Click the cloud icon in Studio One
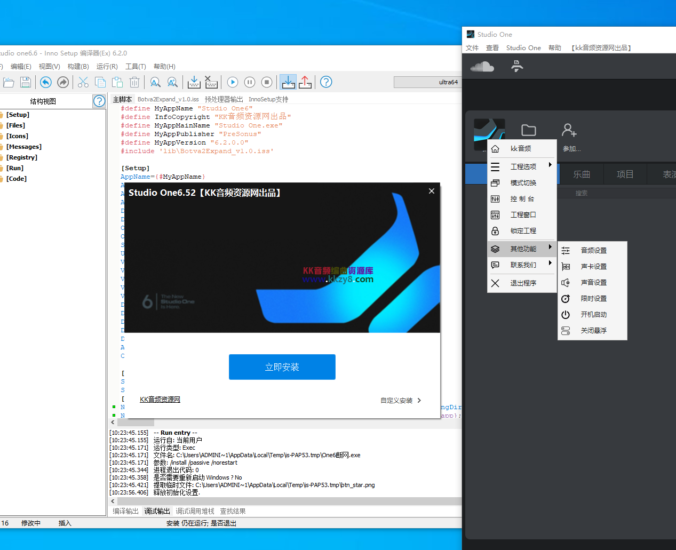Viewport: 676px width, 550px height. pos(482,66)
